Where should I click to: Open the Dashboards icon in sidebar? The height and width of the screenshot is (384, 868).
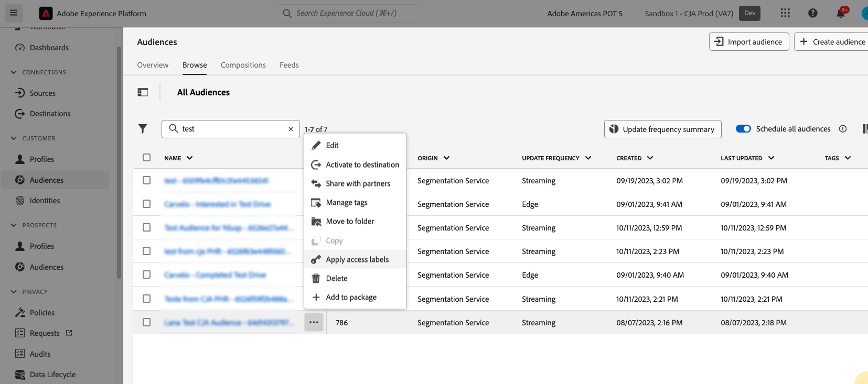coord(20,48)
